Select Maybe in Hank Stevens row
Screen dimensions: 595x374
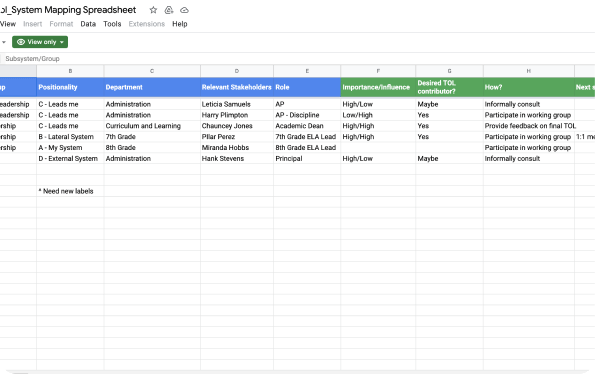click(x=449, y=159)
